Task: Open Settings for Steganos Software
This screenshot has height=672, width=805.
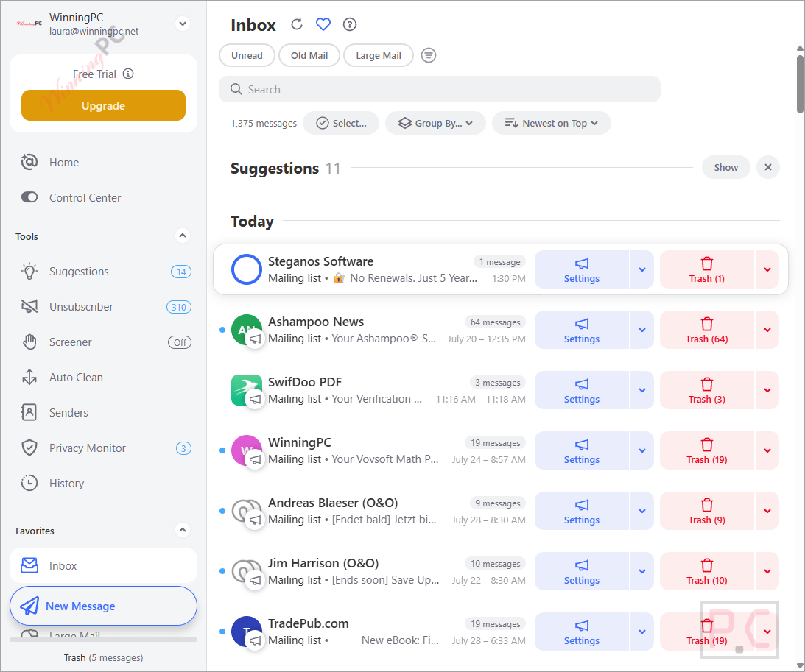Action: tap(582, 269)
